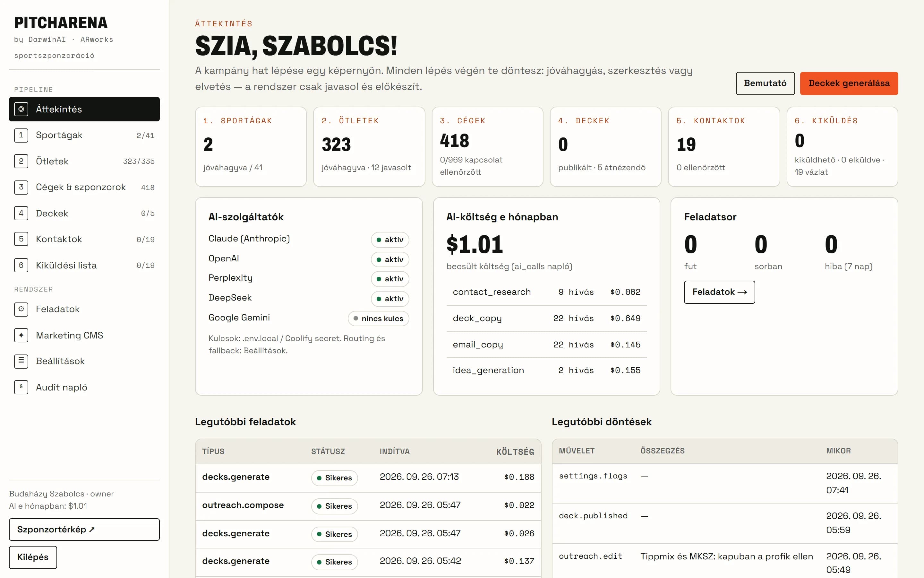Click the deck.published decision row
The image size is (924, 578).
coord(725,523)
